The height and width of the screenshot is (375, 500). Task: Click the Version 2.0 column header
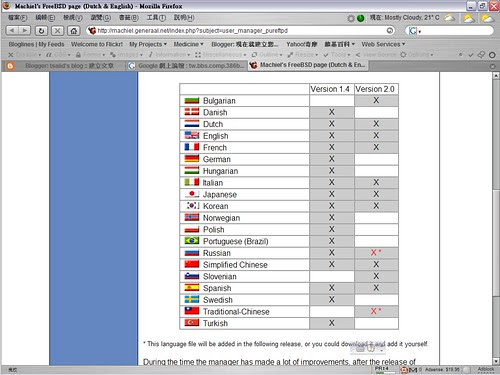pos(375,89)
